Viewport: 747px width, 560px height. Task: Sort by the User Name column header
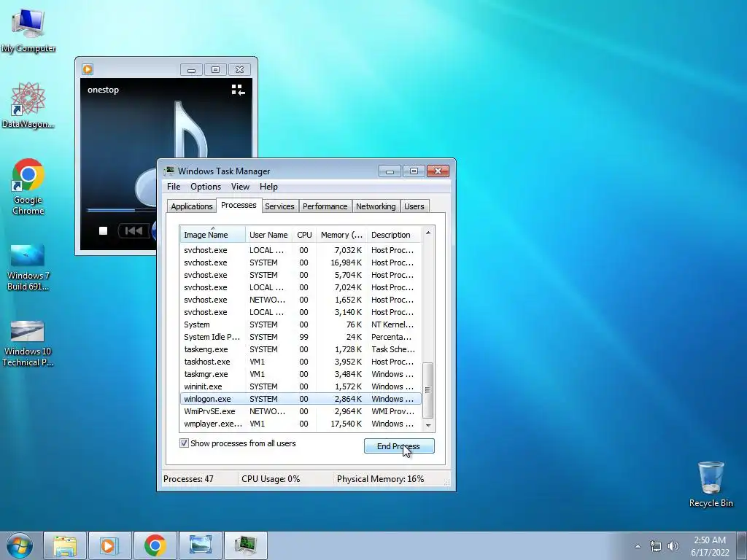coord(268,235)
